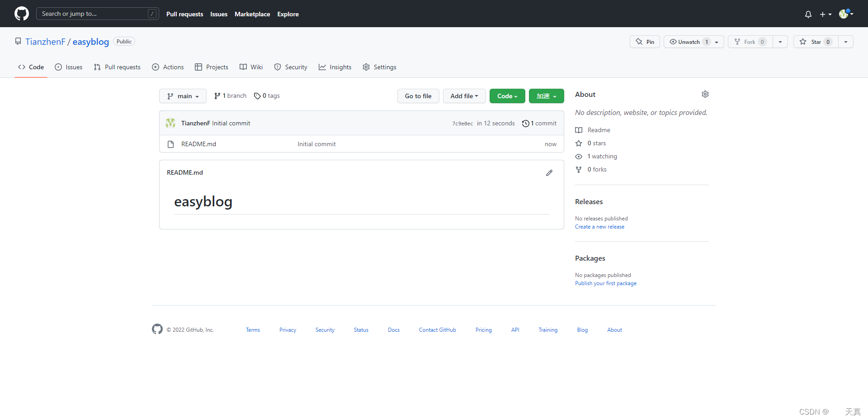Screen dimensions: 868x420
Task: Open commit hash 7c9e0ec
Action: point(462,124)
